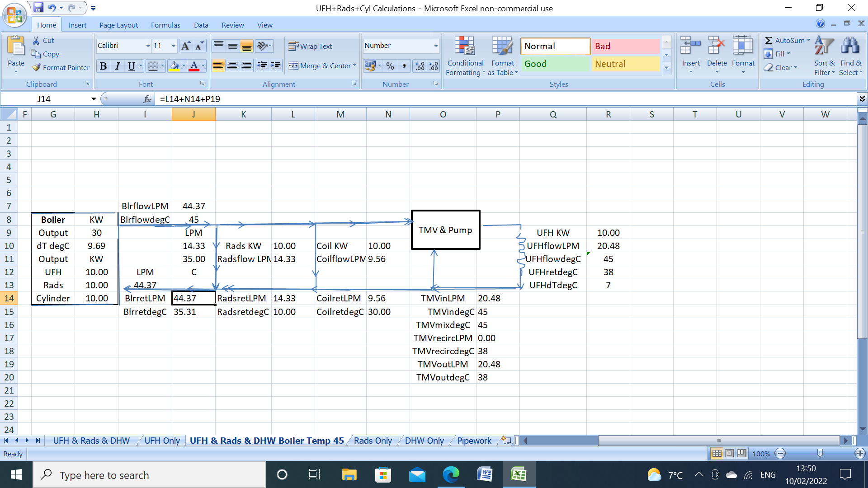Open the Number format dropdown

click(x=436, y=46)
